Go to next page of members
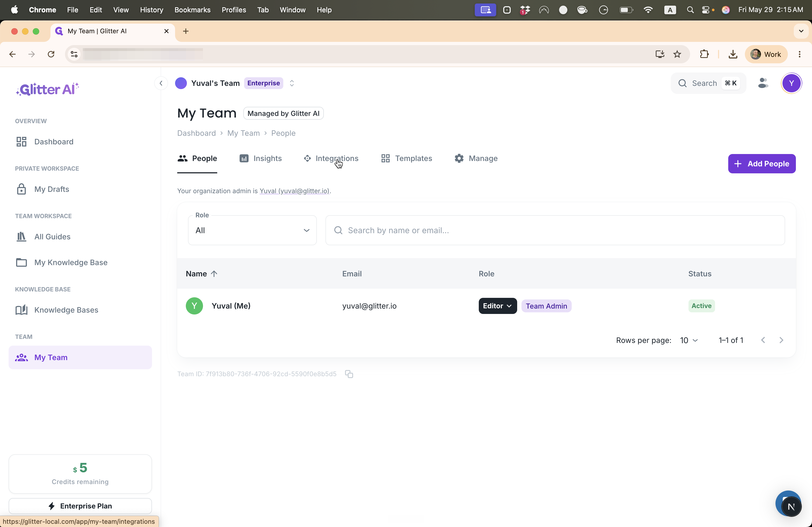812x527 pixels. coord(781,340)
